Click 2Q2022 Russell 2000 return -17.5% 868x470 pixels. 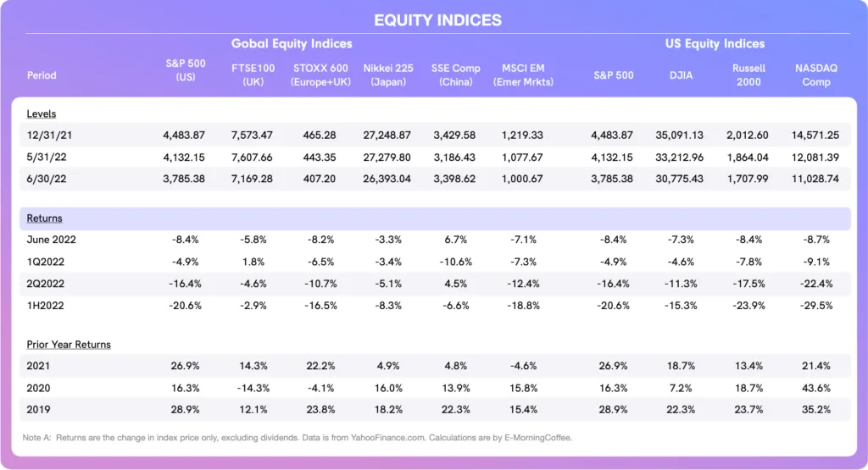(x=748, y=284)
